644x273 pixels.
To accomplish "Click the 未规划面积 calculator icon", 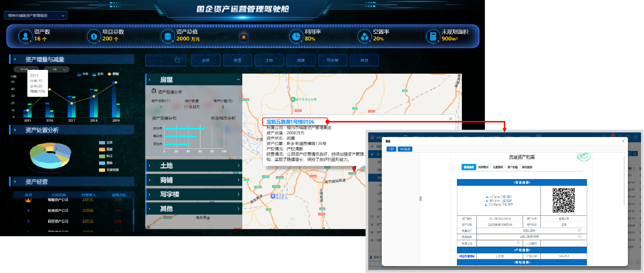I will point(433,36).
